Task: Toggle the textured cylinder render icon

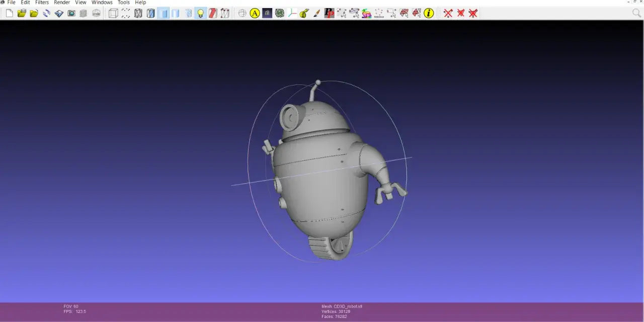Action: coord(188,13)
